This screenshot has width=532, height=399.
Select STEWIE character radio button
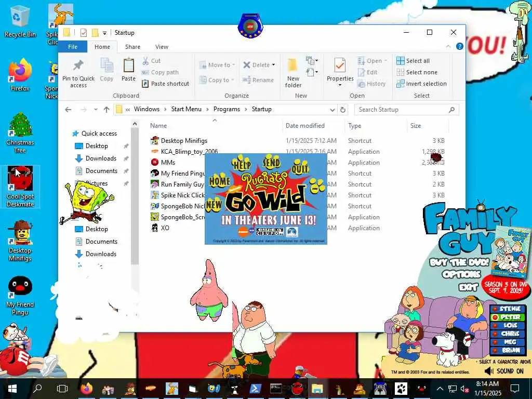[508, 309]
